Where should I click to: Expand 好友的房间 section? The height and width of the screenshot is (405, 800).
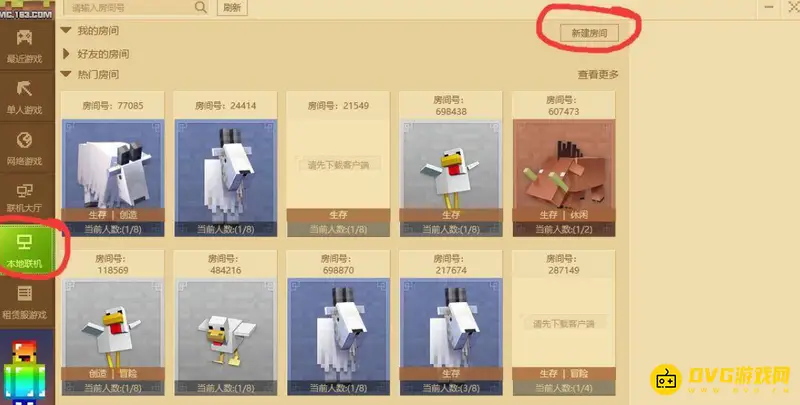coord(65,54)
